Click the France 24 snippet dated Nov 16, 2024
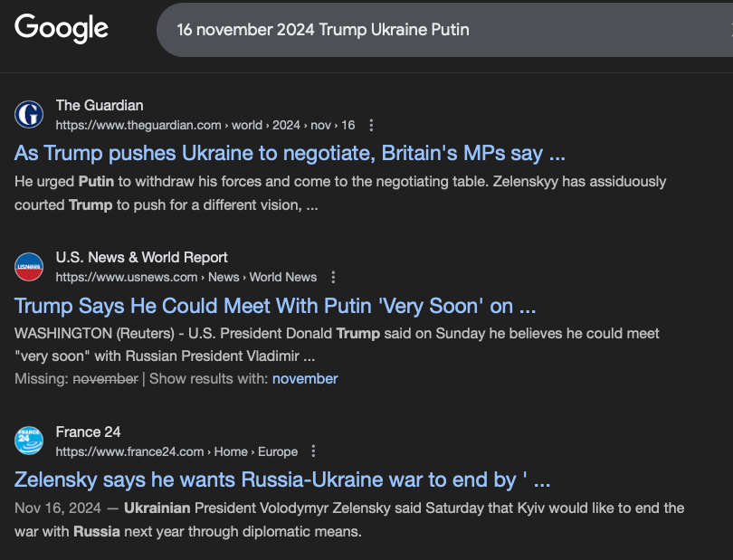This screenshot has height=560, width=733. [349, 520]
